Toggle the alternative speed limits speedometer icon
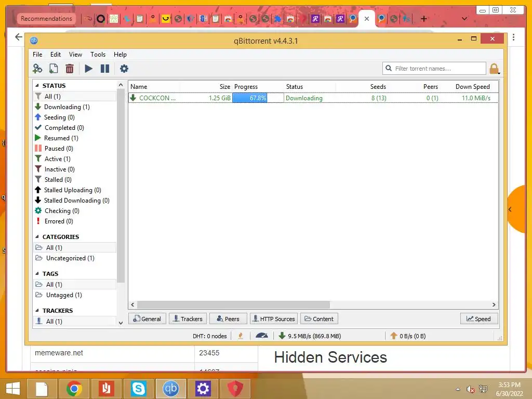This screenshot has height=399, width=532. pos(262,336)
